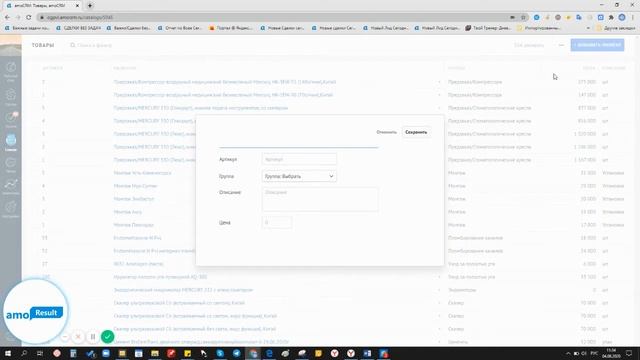Image resolution: width=640 pixels, height=360 pixels.
Task: Reload the page with the refresh icon
Action: pos(29,17)
